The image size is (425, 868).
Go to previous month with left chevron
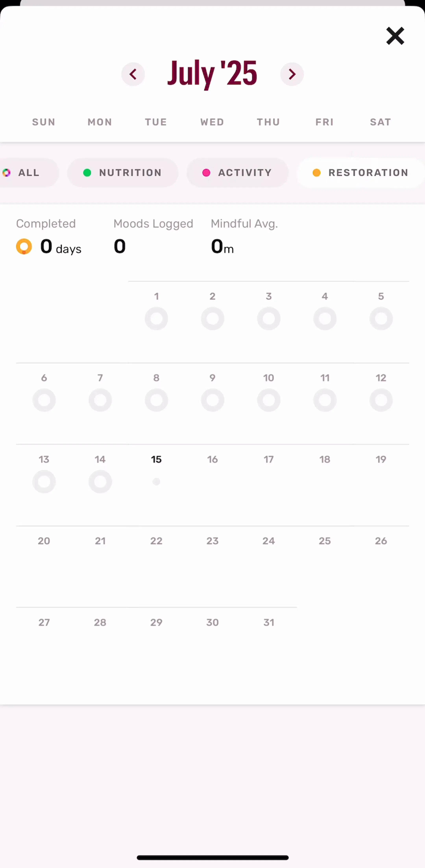point(133,74)
